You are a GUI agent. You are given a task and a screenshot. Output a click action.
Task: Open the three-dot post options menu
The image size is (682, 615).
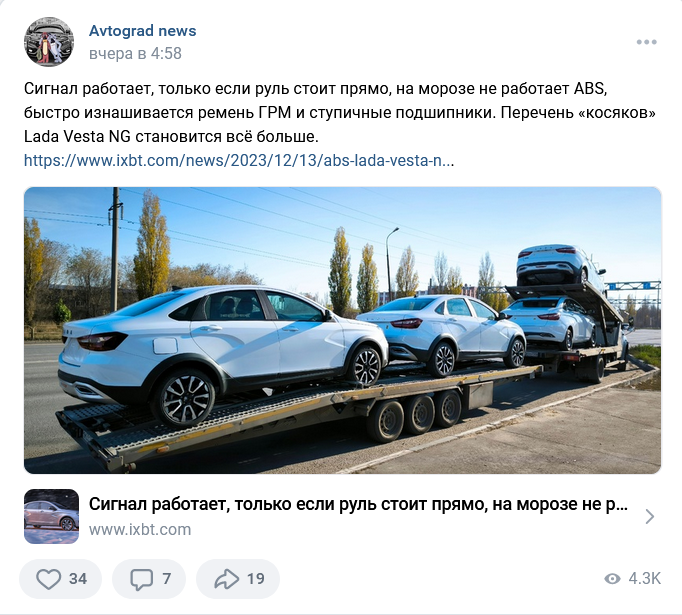(x=646, y=42)
